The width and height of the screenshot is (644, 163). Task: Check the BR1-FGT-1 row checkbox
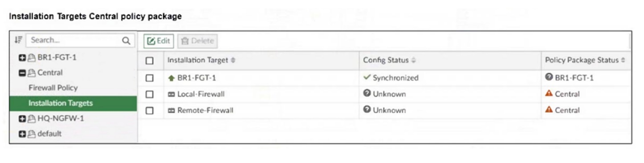click(150, 78)
